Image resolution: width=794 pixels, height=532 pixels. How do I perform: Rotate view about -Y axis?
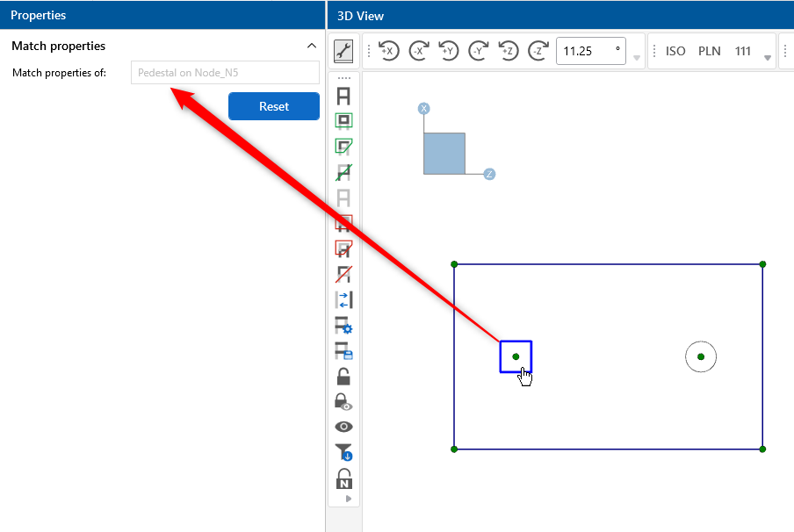(479, 51)
